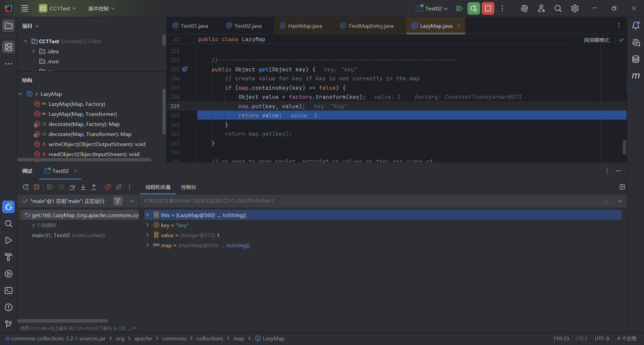Open the Find tool window icon in left sidebar
Screen dimensions: 644x345
pyautogui.click(x=9, y=224)
